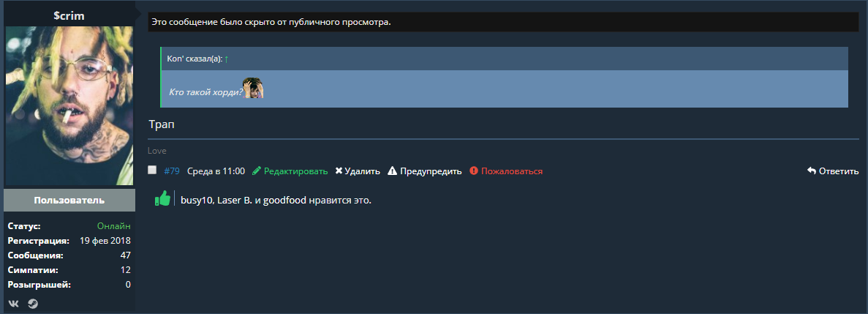The width and height of the screenshot is (868, 314).
Task: Click the Love signature text
Action: point(157,151)
